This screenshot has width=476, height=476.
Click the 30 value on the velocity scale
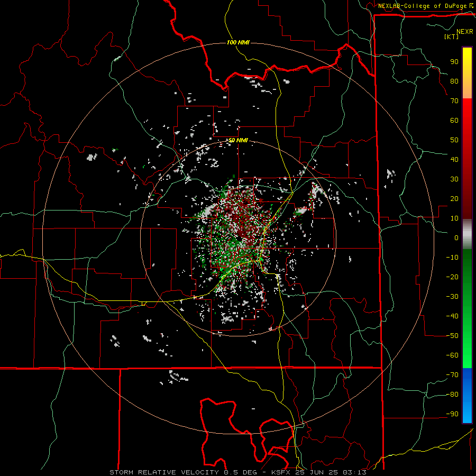tap(454, 179)
